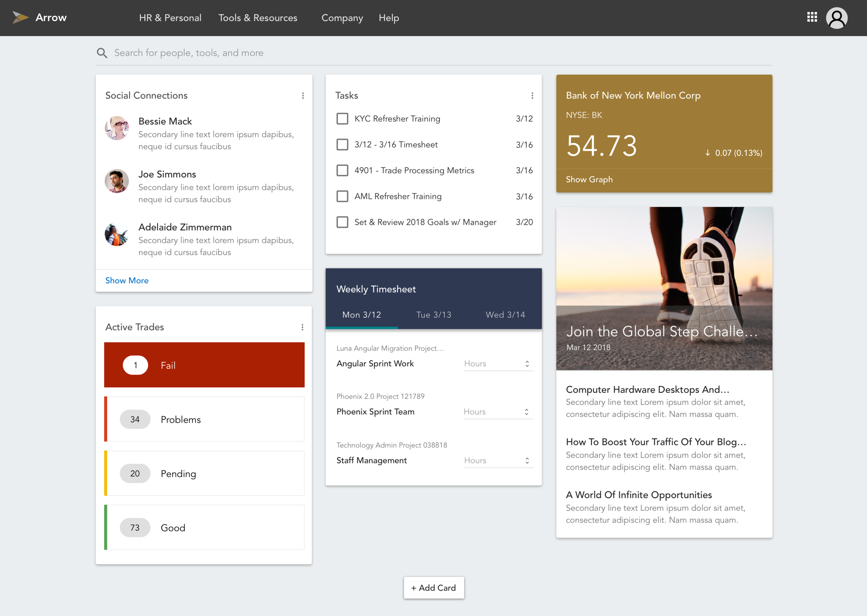
Task: Open Tasks card three-dot menu
Action: pos(532,96)
